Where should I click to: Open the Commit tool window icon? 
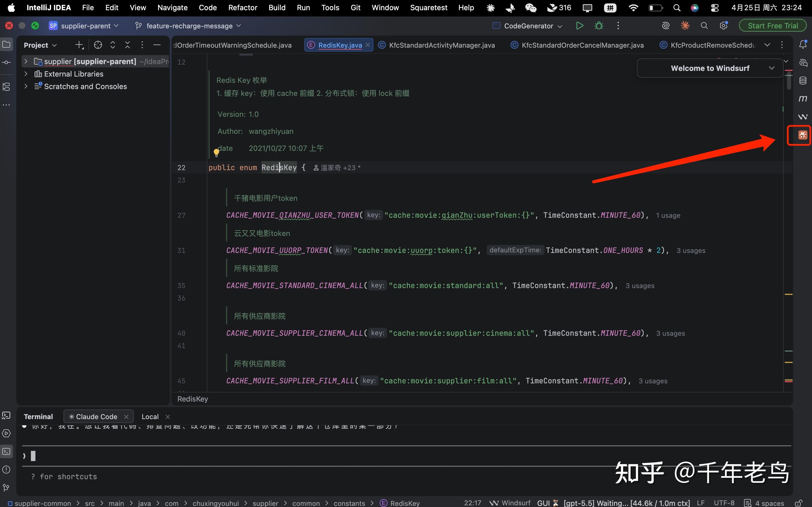pyautogui.click(x=6, y=62)
